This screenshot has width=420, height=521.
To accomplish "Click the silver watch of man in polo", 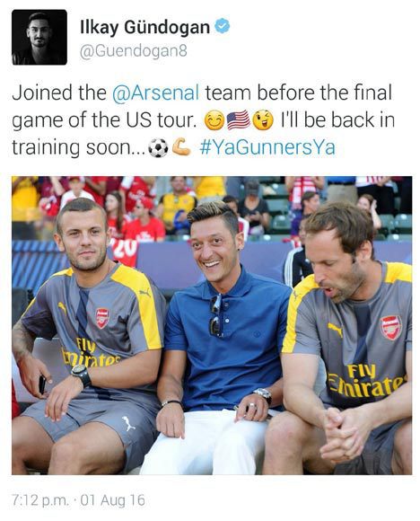I will point(263,394).
